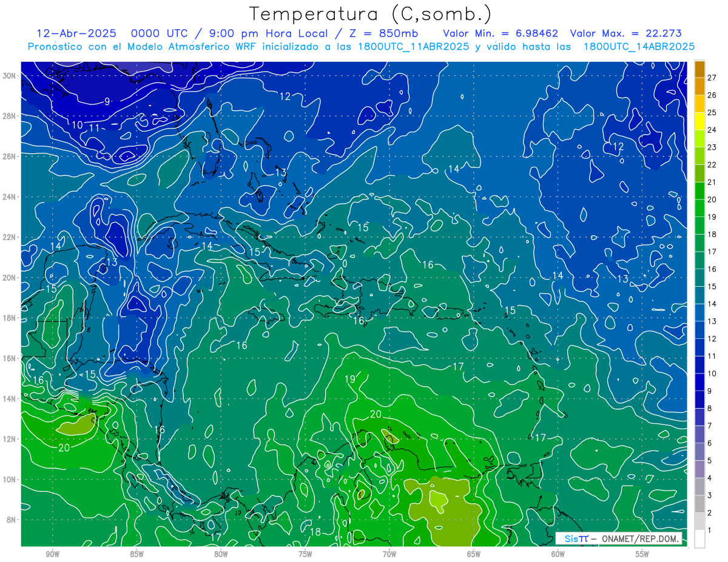Click the "90W" longitude axis label

coord(52,555)
